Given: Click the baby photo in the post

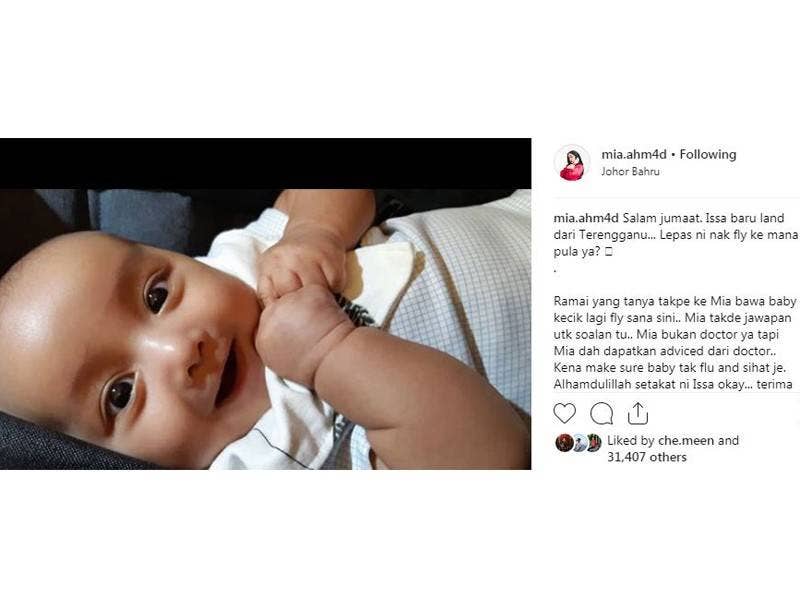Looking at the screenshot, I should (265, 329).
